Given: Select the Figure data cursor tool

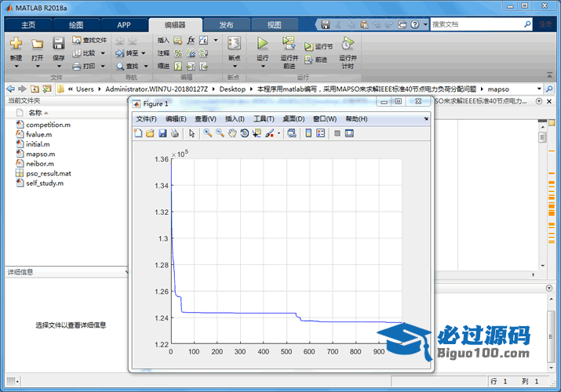Looking at the screenshot, I should pyautogui.click(x=257, y=133).
